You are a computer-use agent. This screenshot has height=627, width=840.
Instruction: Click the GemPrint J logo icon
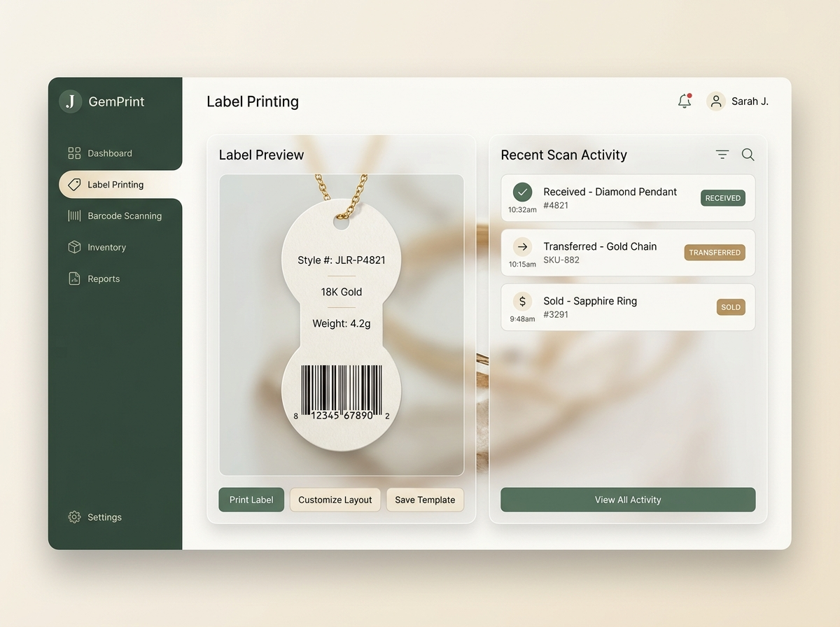[70, 101]
